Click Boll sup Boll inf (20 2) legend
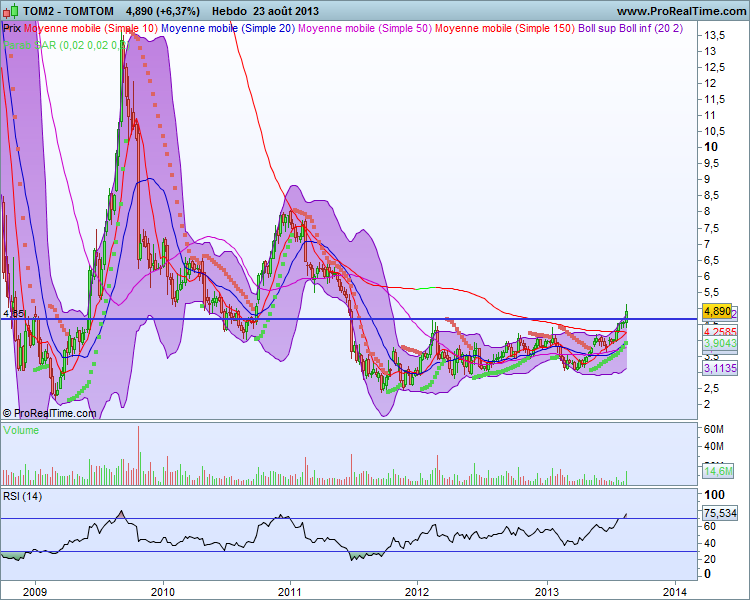 click(x=630, y=28)
